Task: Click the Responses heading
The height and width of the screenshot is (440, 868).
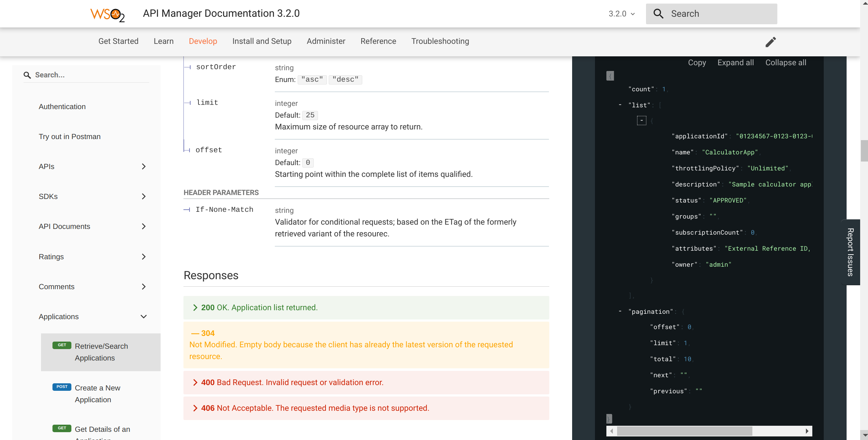Action: tap(211, 275)
